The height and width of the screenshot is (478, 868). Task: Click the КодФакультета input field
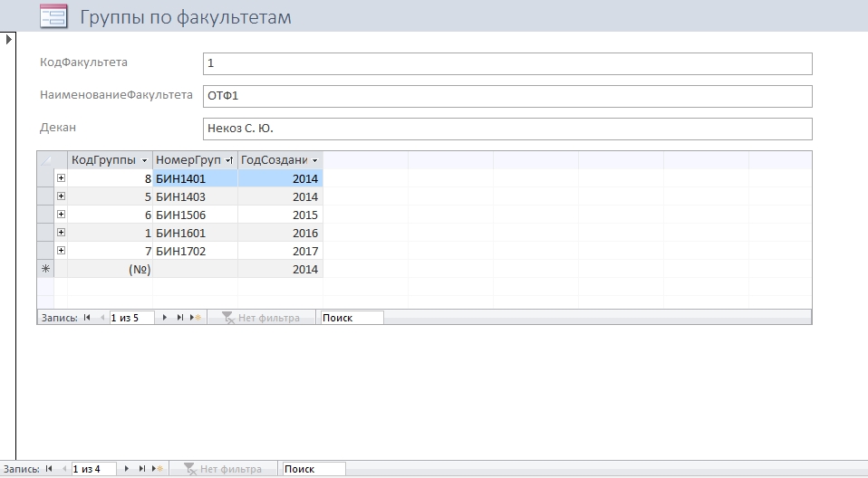(x=507, y=63)
